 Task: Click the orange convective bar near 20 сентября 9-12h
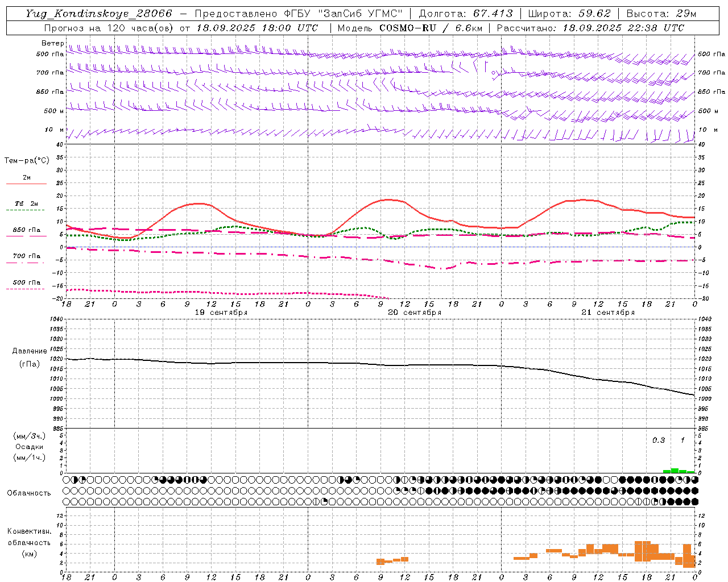coord(392,560)
